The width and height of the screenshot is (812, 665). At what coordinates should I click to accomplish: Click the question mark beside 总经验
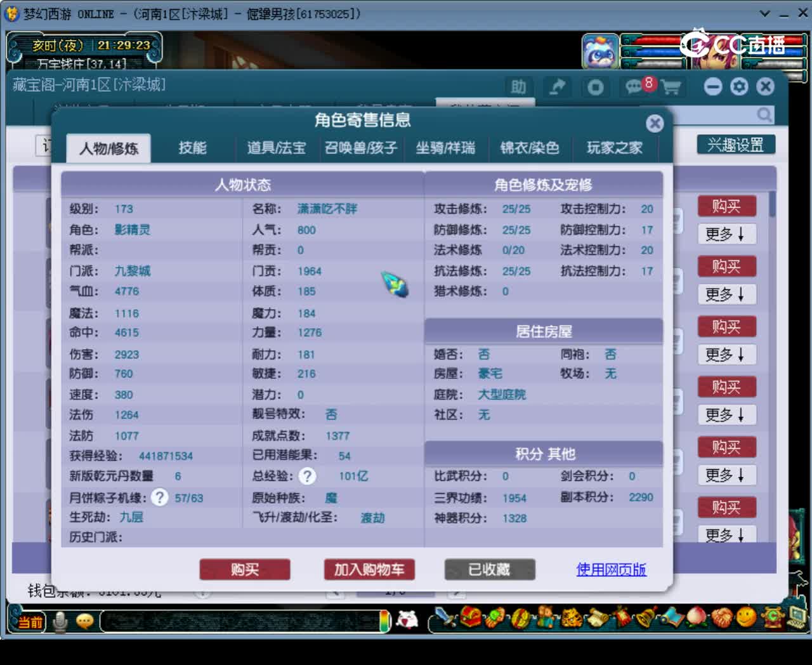pos(307,476)
